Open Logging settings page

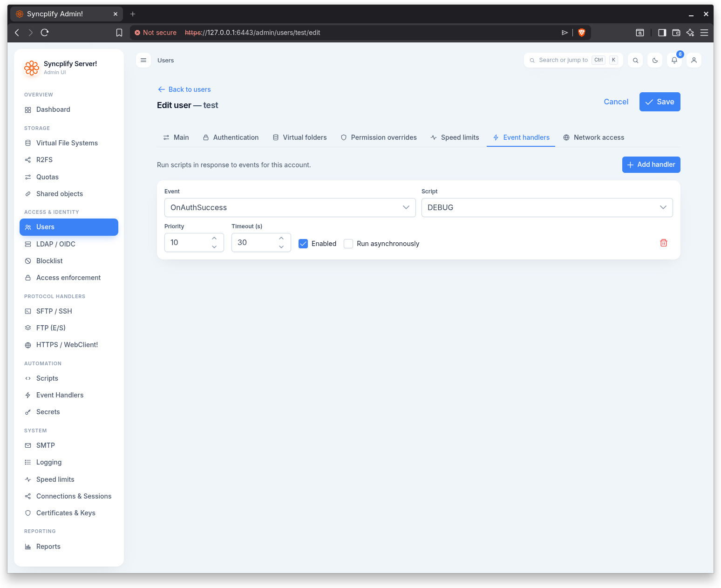pos(69,462)
